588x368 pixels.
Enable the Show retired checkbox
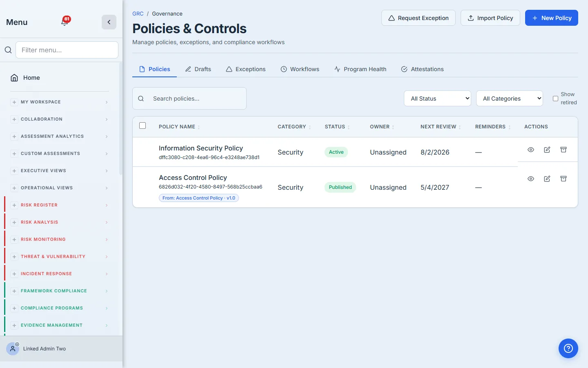pos(555,99)
